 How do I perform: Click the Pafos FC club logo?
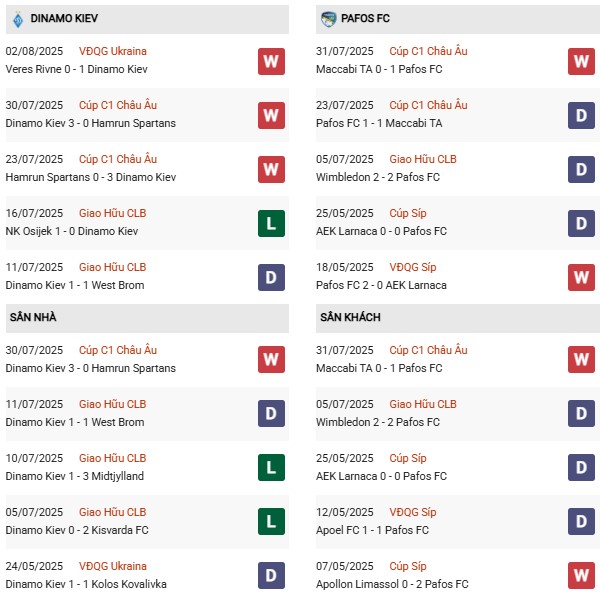[x=328, y=19]
